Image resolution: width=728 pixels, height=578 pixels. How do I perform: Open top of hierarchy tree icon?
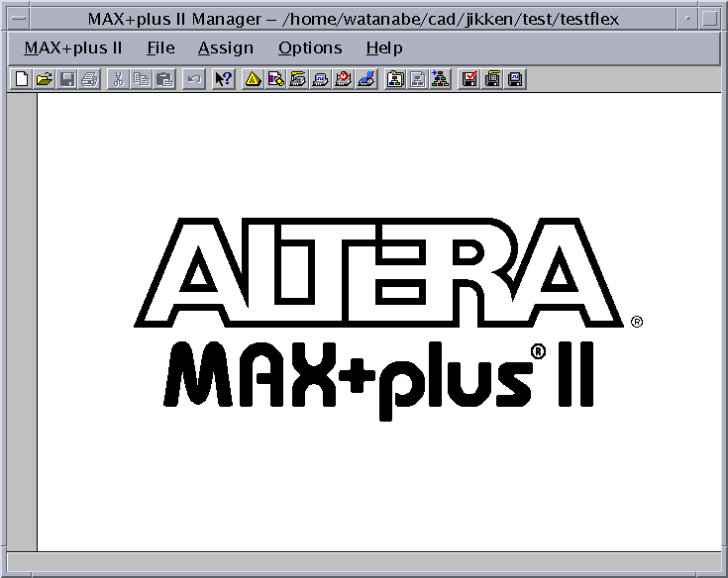click(440, 79)
